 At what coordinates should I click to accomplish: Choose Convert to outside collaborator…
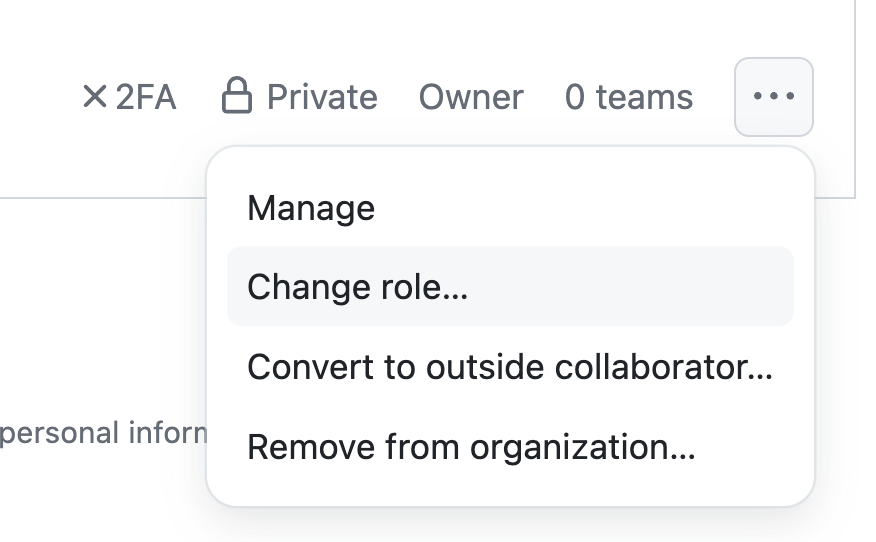tap(510, 367)
